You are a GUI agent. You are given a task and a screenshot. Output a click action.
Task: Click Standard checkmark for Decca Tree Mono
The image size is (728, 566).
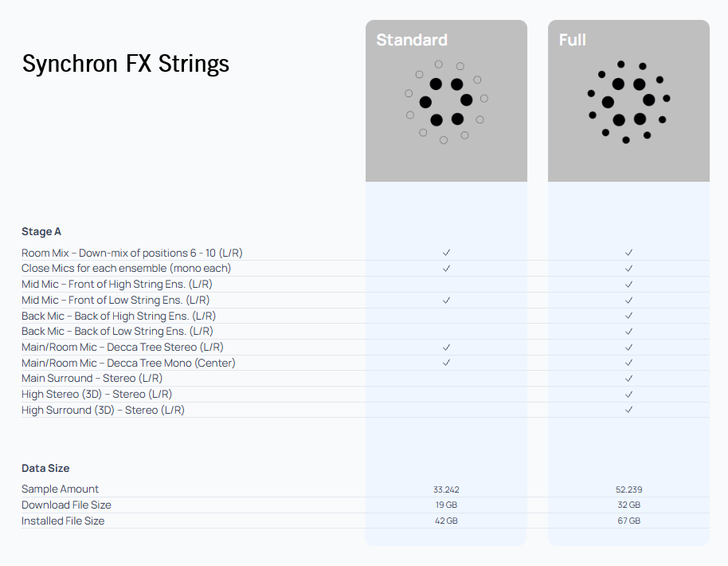point(447,363)
